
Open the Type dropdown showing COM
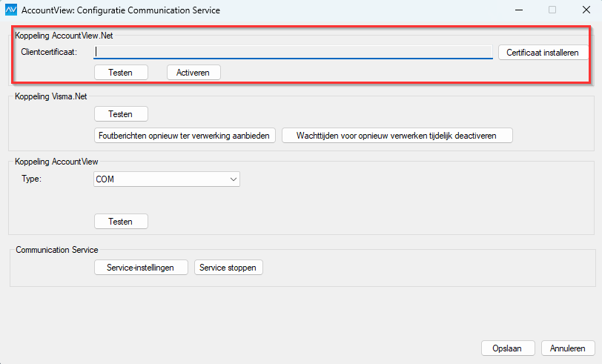[x=167, y=179]
